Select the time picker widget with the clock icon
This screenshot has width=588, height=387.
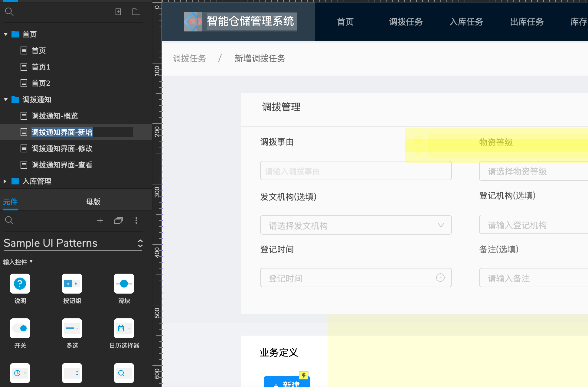click(x=20, y=373)
